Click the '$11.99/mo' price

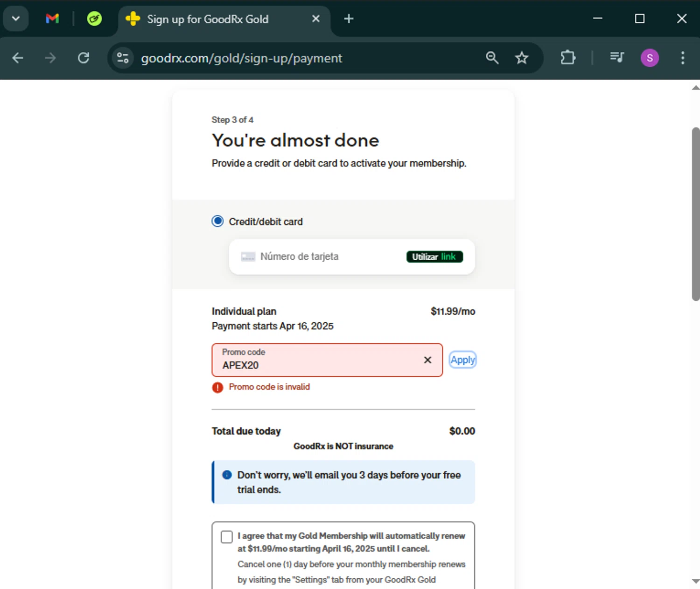click(453, 312)
